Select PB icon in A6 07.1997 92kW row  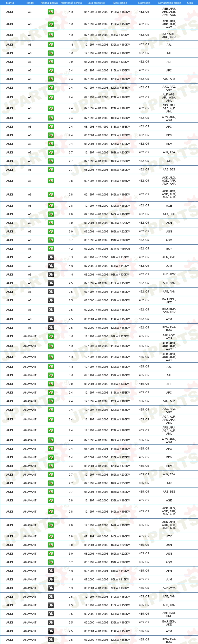(x=51, y=35)
